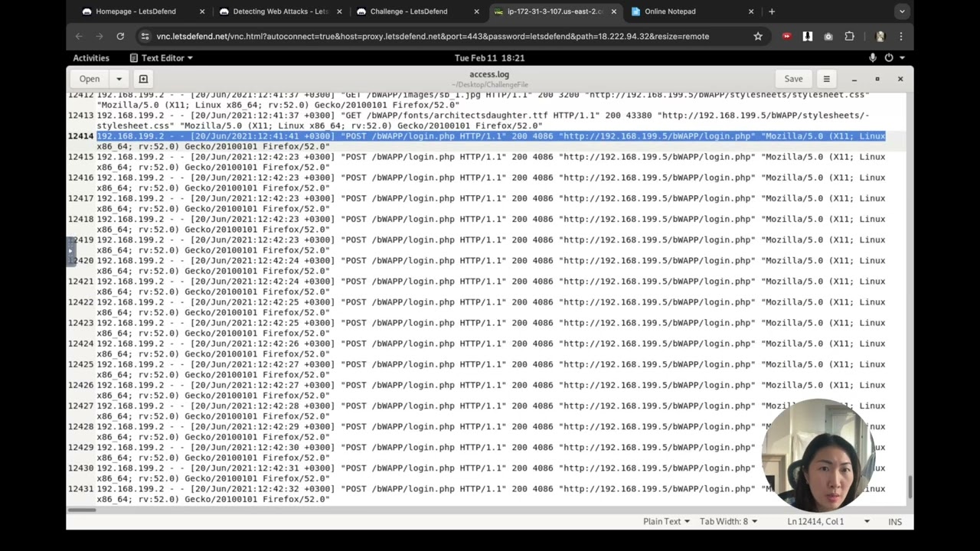Screen dimensions: 980x551
Task: View site information icon in address bar
Action: coord(145,36)
